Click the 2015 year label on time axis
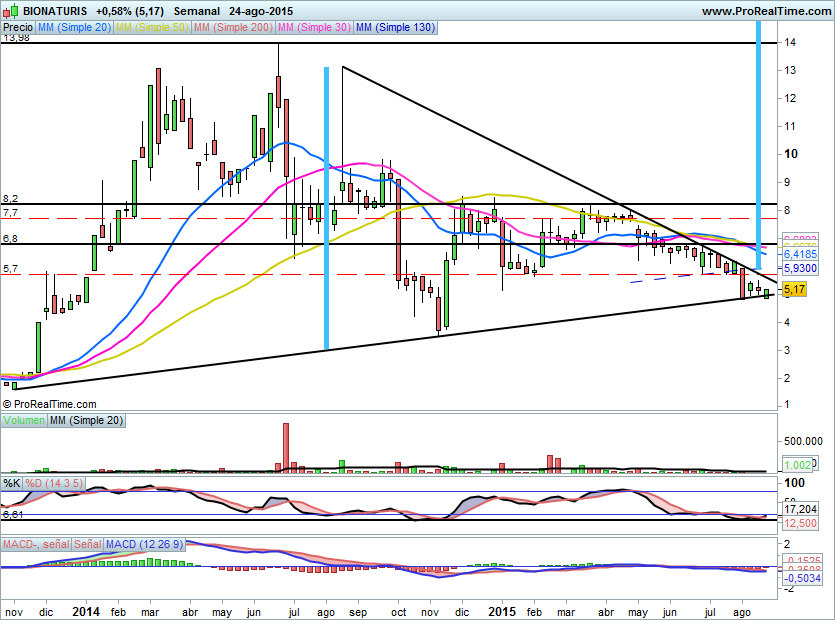 [502, 611]
